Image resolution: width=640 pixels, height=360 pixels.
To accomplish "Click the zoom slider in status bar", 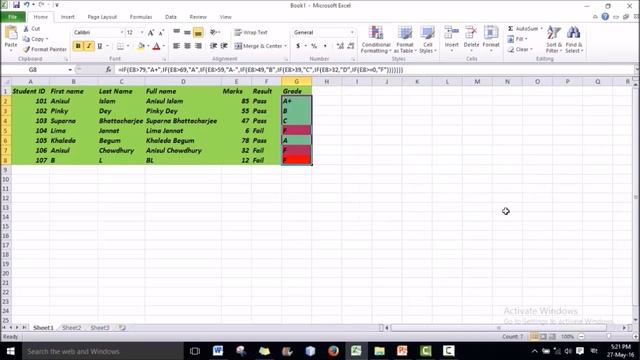I will (608, 337).
